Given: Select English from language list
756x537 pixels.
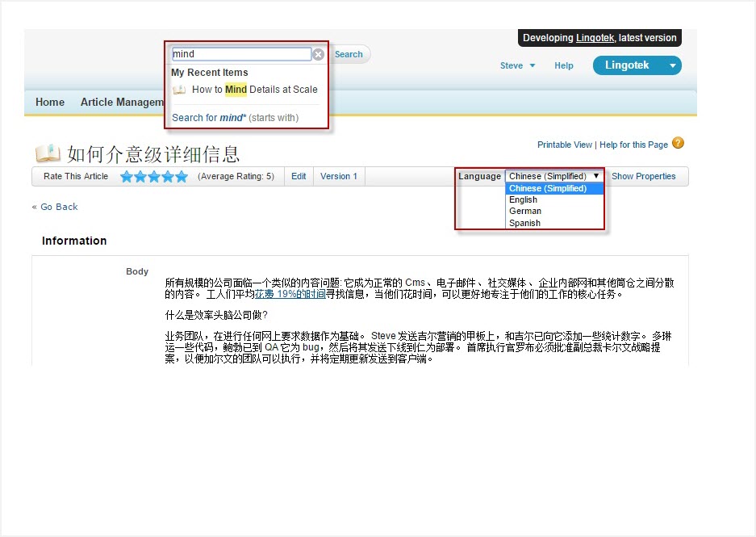Looking at the screenshot, I should [524, 199].
